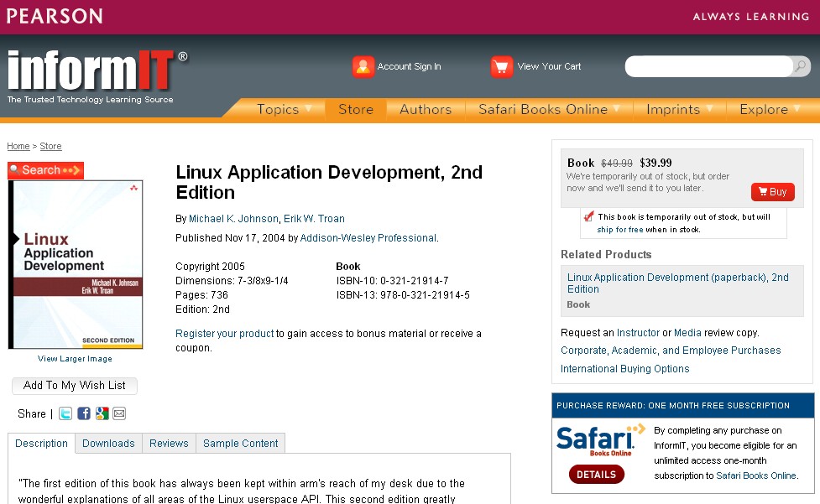This screenshot has width=820, height=504.
Task: Expand the Imprints menu arrow
Action: click(x=709, y=108)
